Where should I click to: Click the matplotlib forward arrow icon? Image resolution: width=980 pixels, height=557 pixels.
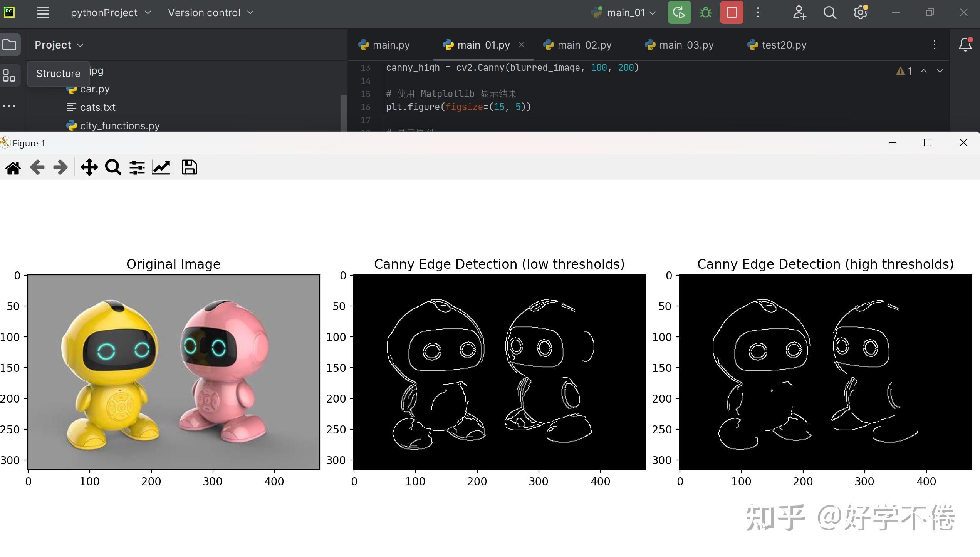click(60, 167)
